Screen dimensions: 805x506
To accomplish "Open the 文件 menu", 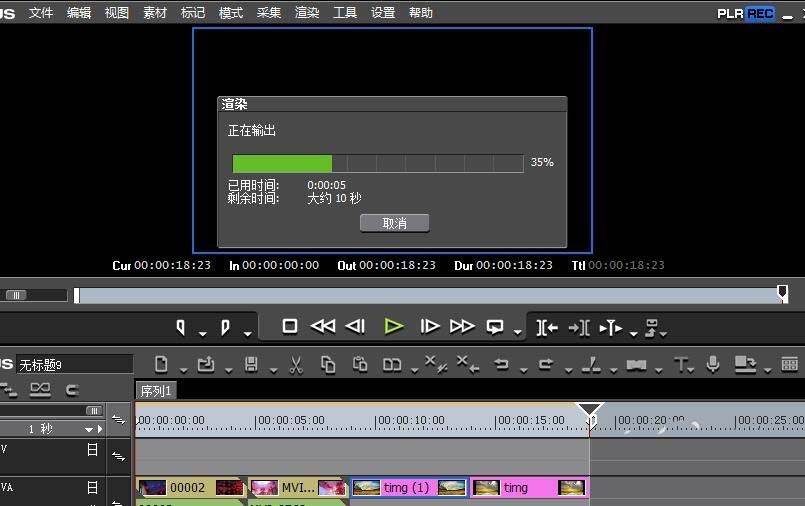I will [x=41, y=12].
